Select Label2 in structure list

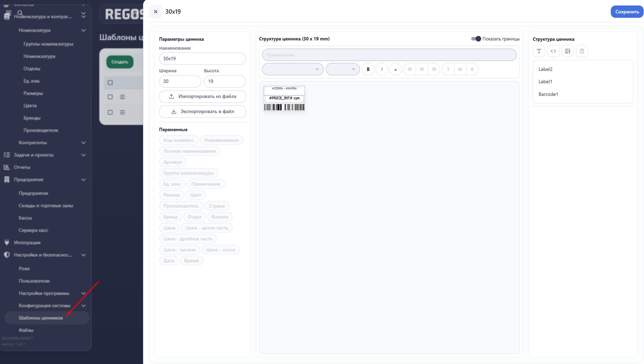tap(545, 69)
